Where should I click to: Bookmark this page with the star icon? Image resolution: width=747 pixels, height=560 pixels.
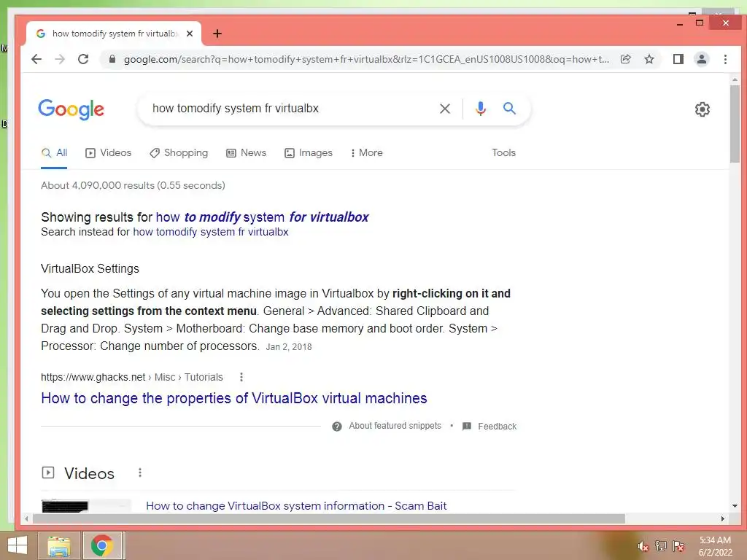pyautogui.click(x=649, y=59)
